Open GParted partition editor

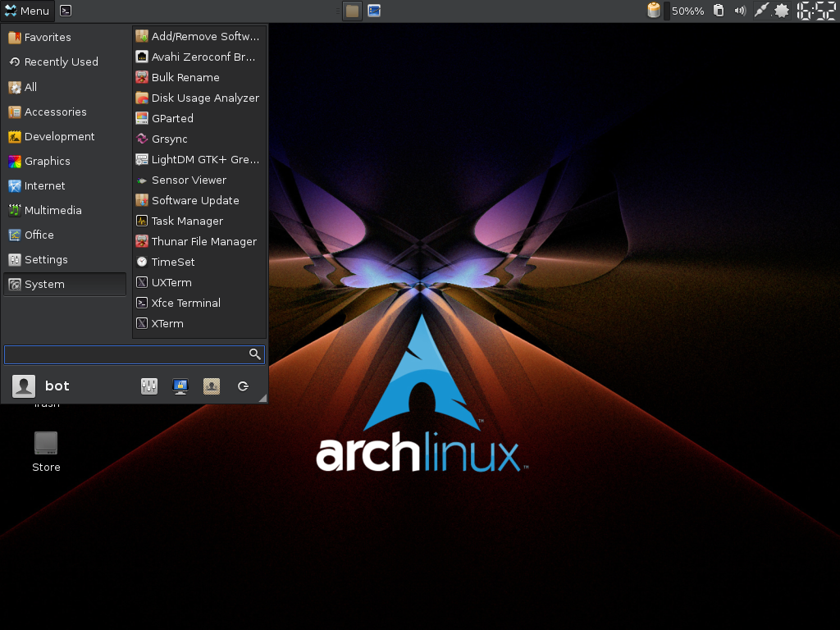click(x=199, y=118)
